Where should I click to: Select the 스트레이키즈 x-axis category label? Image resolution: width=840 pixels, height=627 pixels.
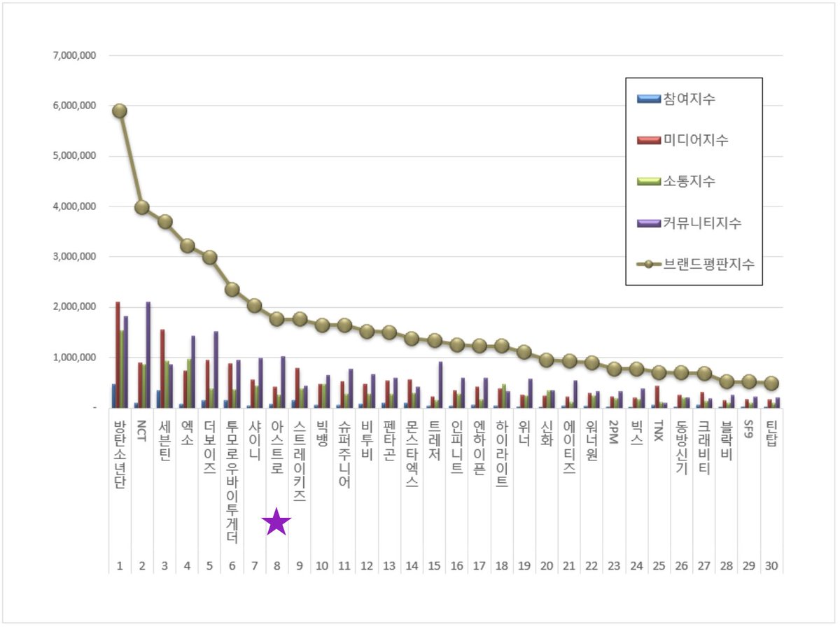[299, 462]
